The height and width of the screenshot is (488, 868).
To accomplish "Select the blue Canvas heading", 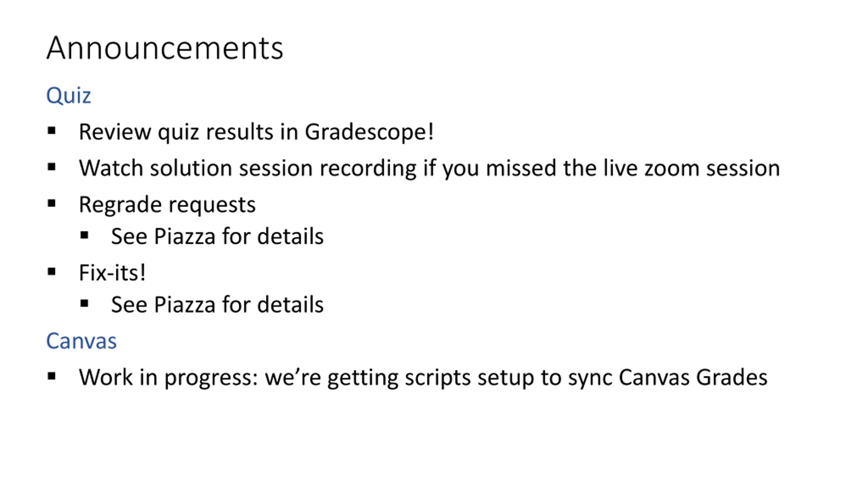I will coord(81,341).
